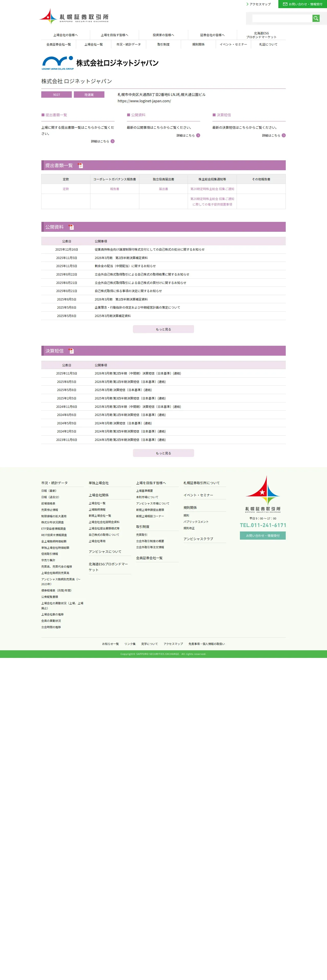Select 取引制度 in sub navigation
The width and height of the screenshot is (327, 980).
tap(163, 45)
